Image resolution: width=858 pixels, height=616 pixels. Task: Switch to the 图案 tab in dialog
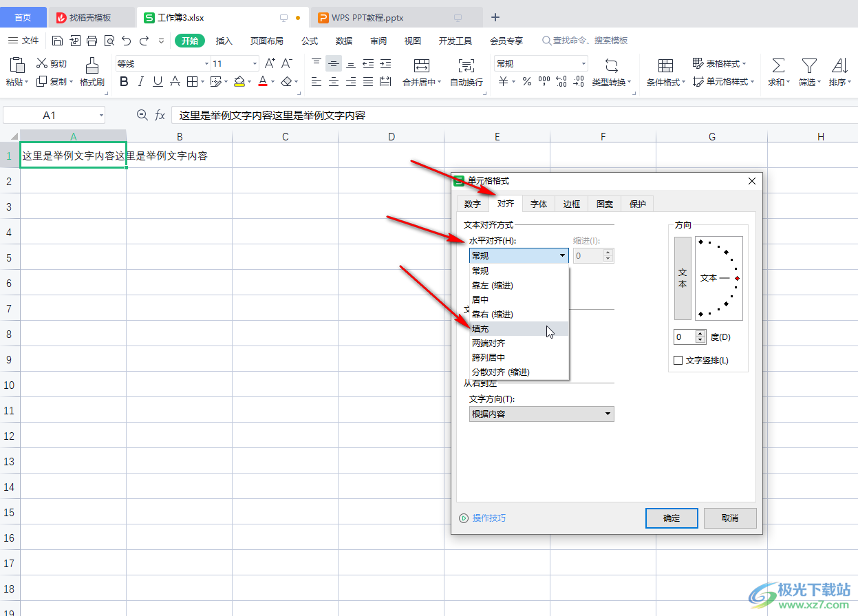tap(605, 204)
